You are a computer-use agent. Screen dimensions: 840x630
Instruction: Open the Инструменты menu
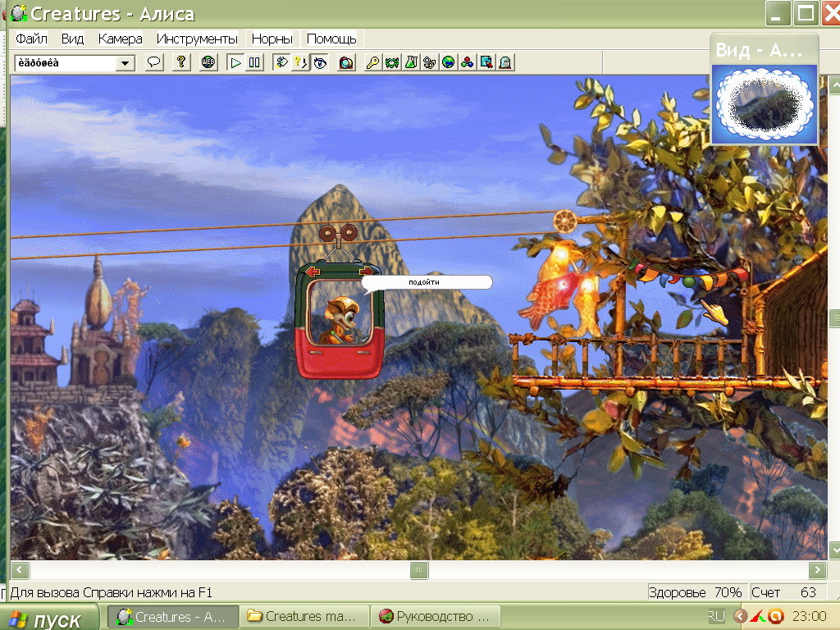point(197,39)
